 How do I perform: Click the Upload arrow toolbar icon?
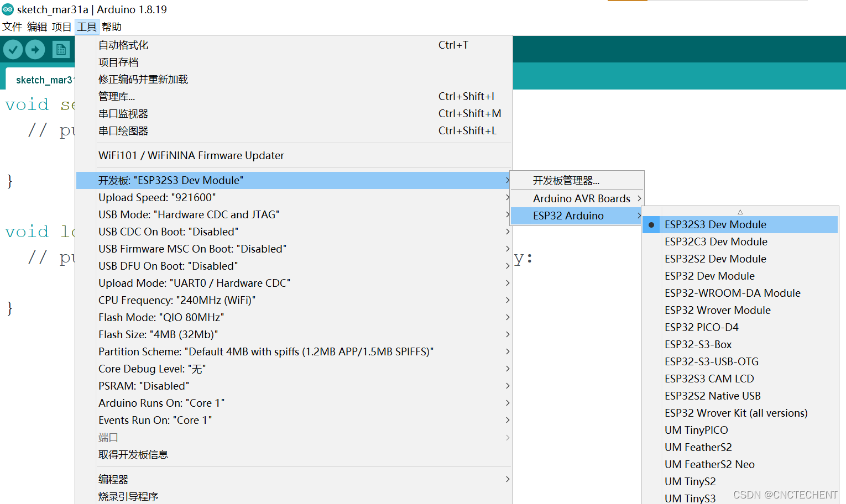click(x=35, y=50)
